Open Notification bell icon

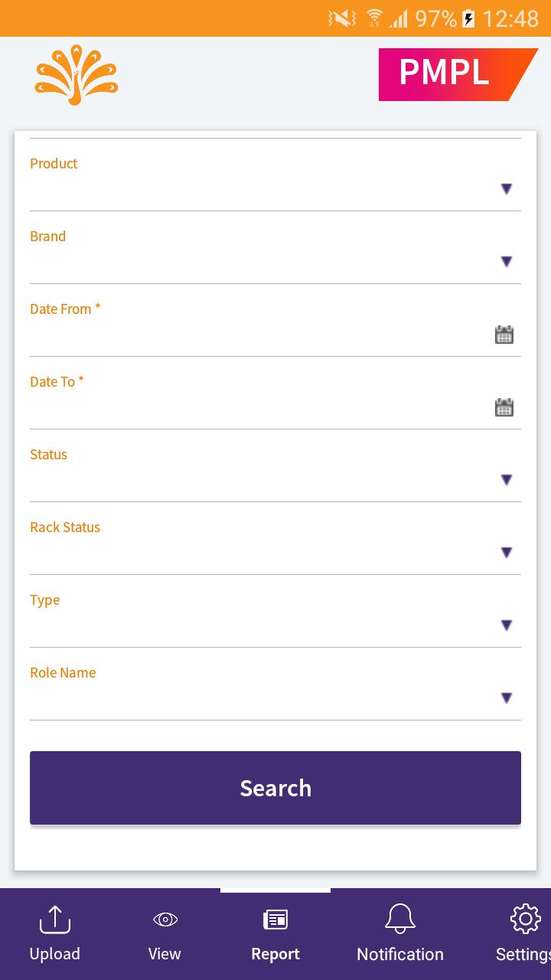(x=399, y=919)
